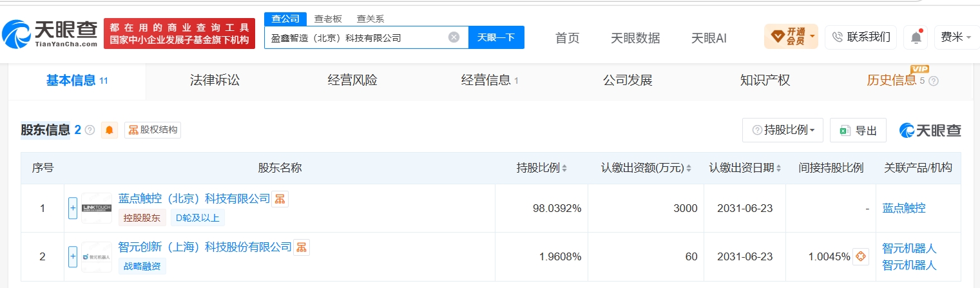Open equity structure icon next to 智元创新（上海）科技股份有限公司
980x288 pixels.
click(302, 247)
